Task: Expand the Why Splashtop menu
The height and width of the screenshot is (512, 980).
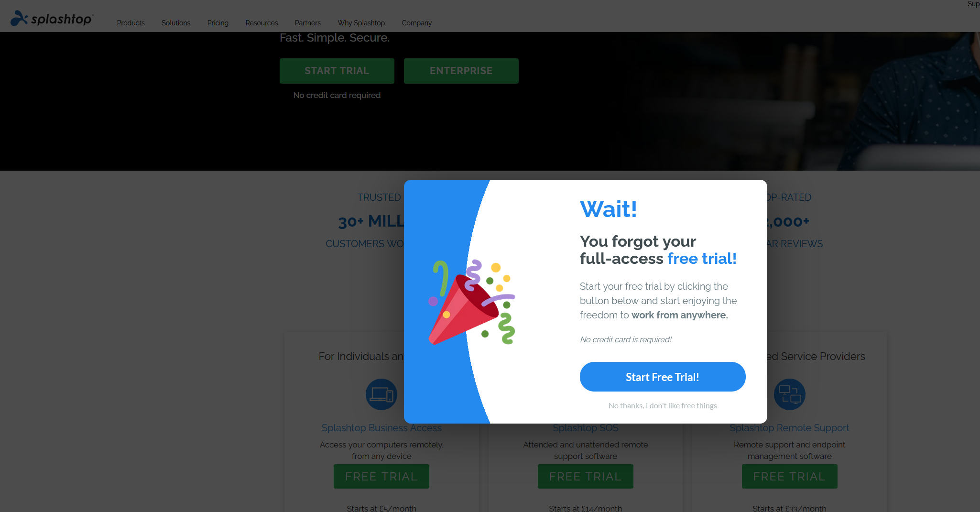Action: (x=361, y=23)
